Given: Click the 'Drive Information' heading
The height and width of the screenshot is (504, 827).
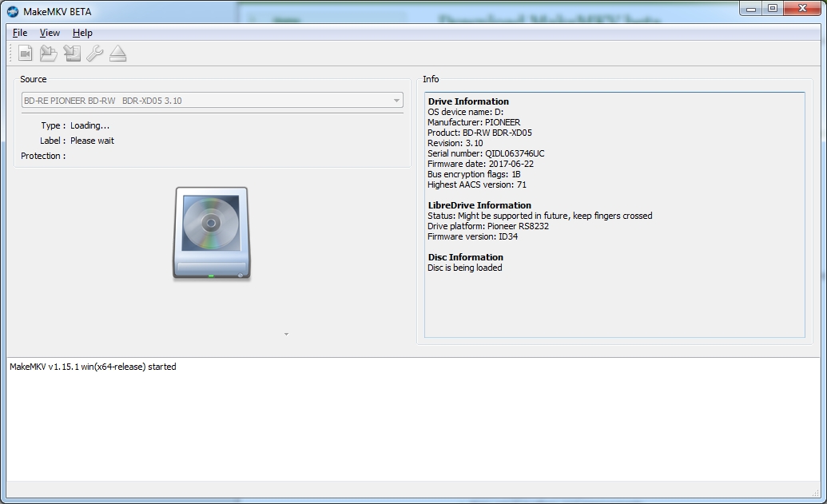Looking at the screenshot, I should tap(468, 101).
